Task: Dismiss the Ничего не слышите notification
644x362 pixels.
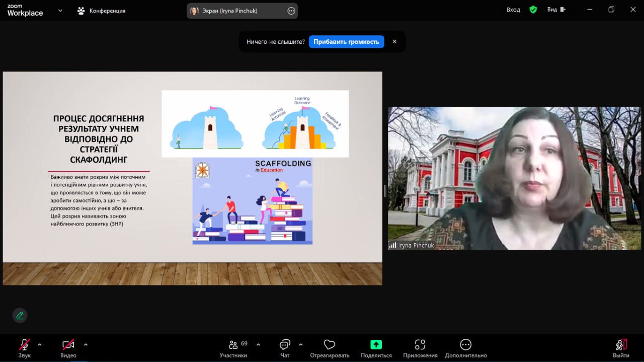Action: coord(394,42)
